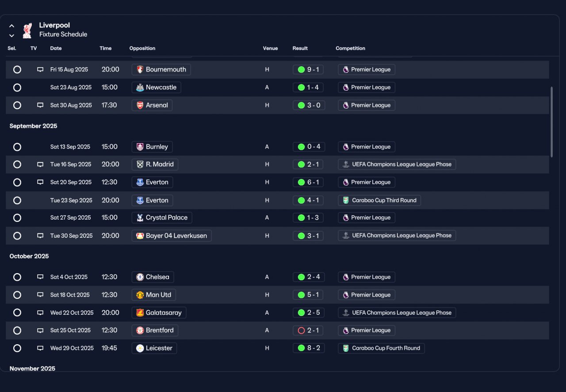Click the Arsenal club badge
Viewport: 566px width, 392px height.
click(140, 105)
